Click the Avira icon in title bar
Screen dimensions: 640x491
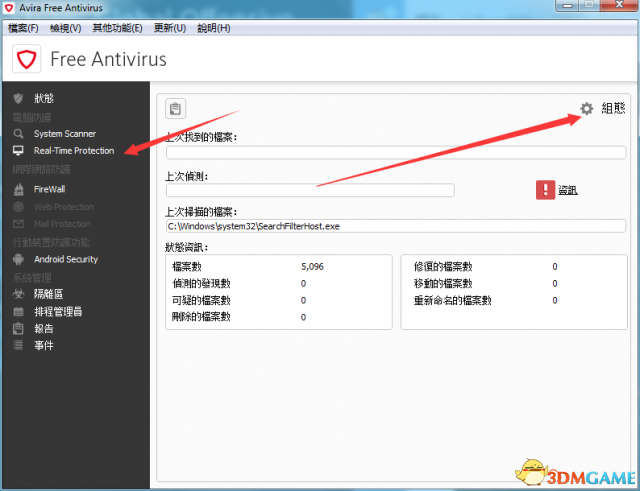[x=9, y=8]
